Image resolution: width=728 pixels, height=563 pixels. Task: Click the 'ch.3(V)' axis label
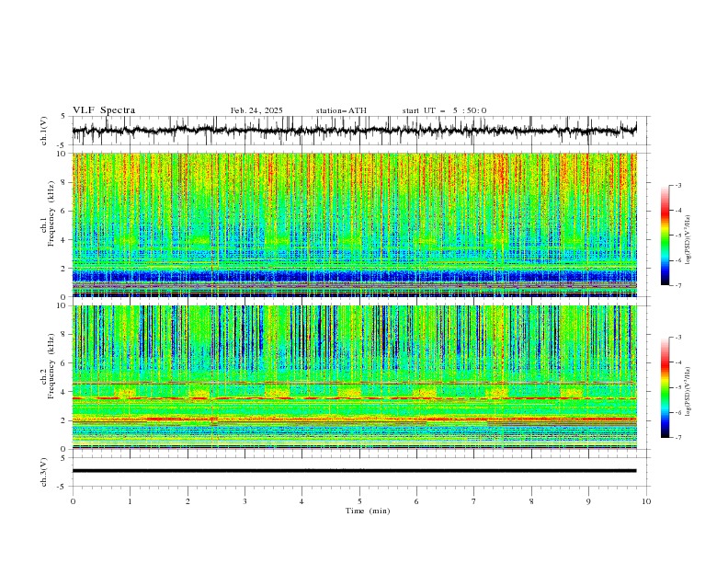pos(44,472)
